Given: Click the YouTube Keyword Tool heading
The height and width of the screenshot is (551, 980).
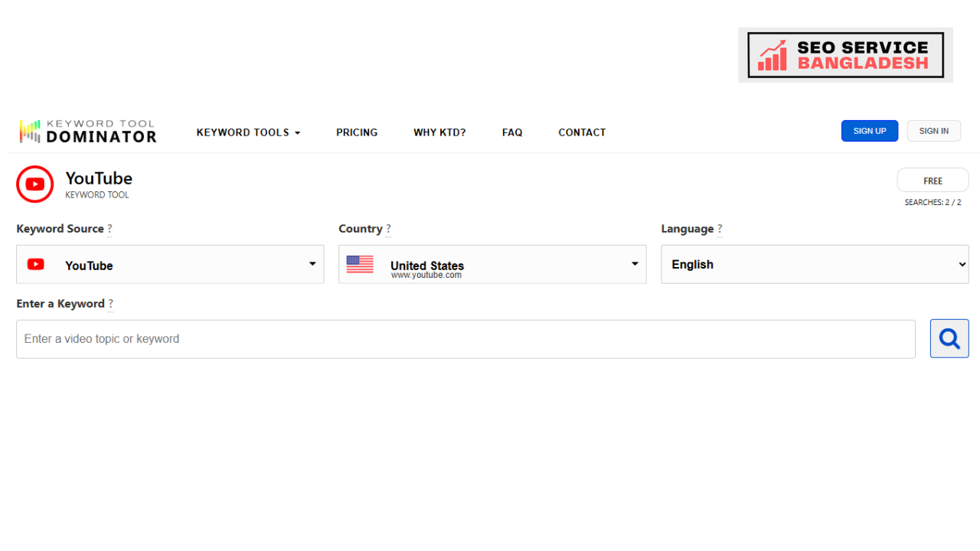Looking at the screenshot, I should (99, 184).
